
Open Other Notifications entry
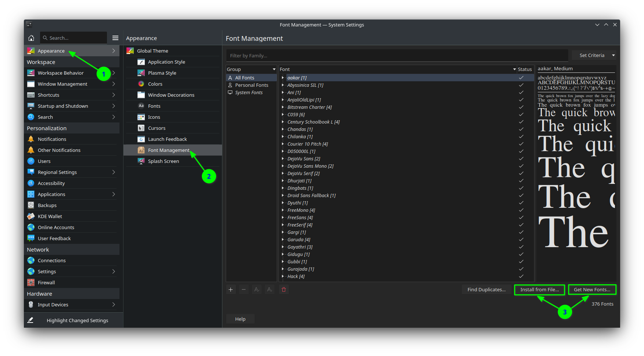(72, 150)
